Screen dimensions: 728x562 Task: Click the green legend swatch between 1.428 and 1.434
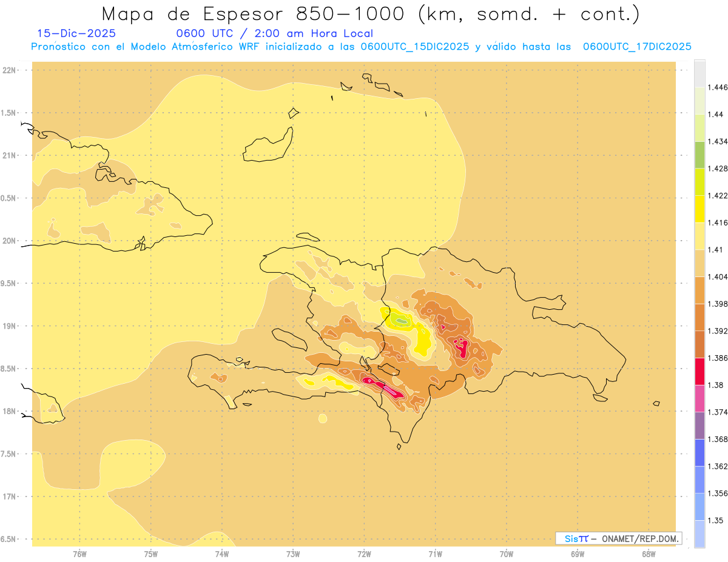point(699,155)
